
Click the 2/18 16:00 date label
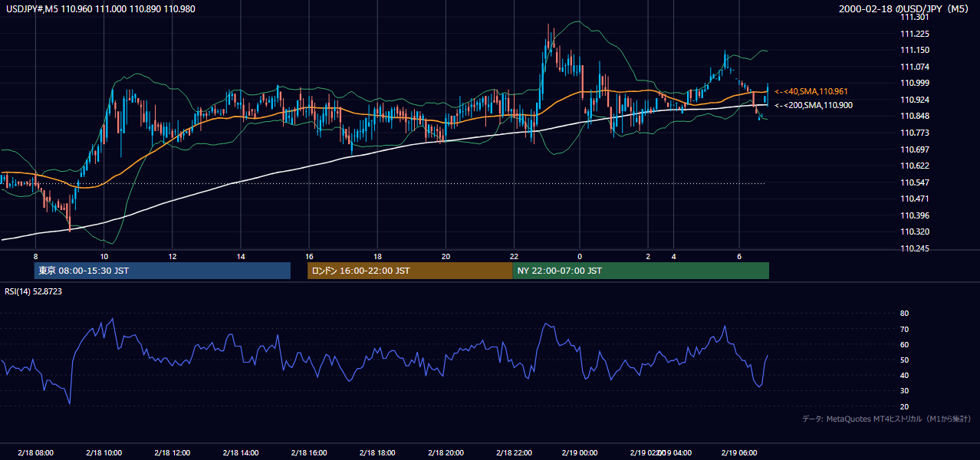point(309,453)
